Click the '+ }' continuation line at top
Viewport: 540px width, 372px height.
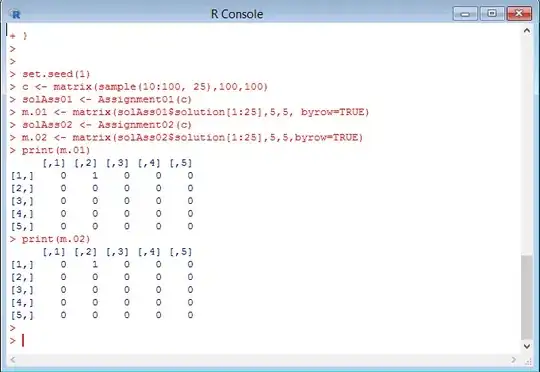(x=19, y=36)
